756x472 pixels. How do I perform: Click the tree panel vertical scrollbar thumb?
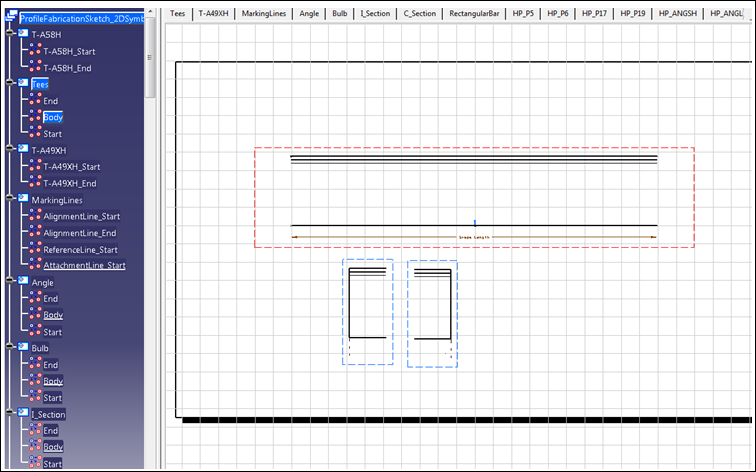tap(150, 55)
